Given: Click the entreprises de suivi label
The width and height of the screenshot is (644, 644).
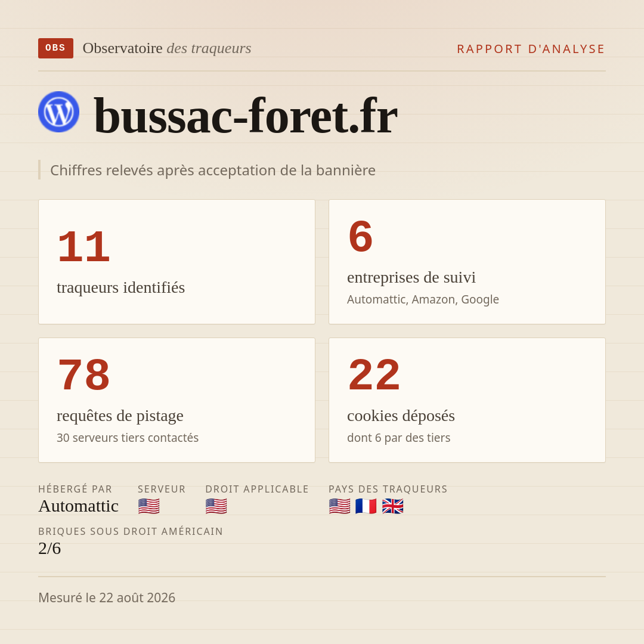Looking at the screenshot, I should click(x=411, y=277).
